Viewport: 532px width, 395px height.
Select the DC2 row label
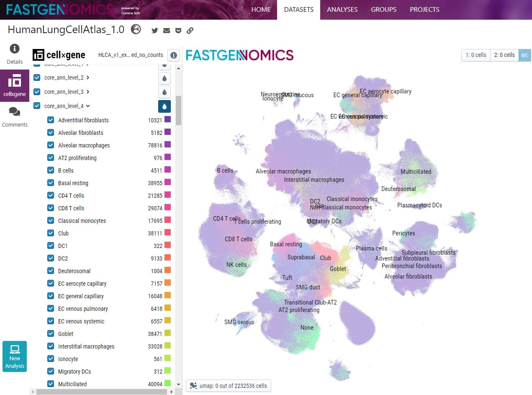(63, 258)
